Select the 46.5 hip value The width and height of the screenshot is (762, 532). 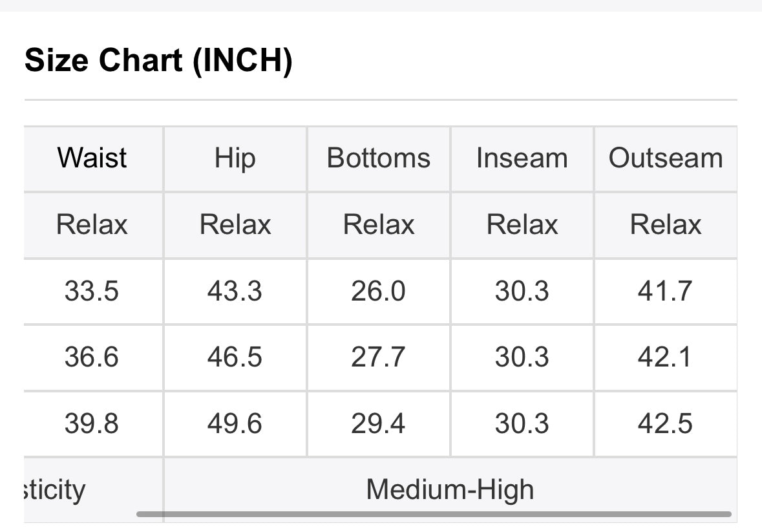(x=235, y=357)
